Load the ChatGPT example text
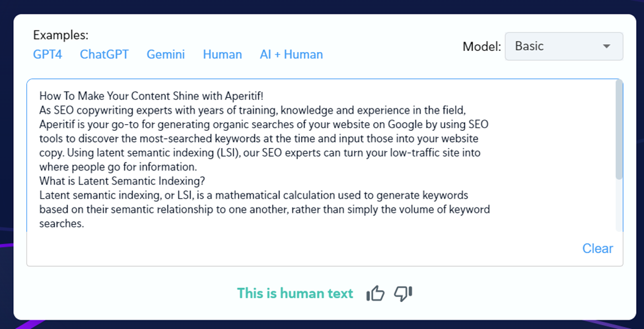644x329 pixels. [x=104, y=54]
